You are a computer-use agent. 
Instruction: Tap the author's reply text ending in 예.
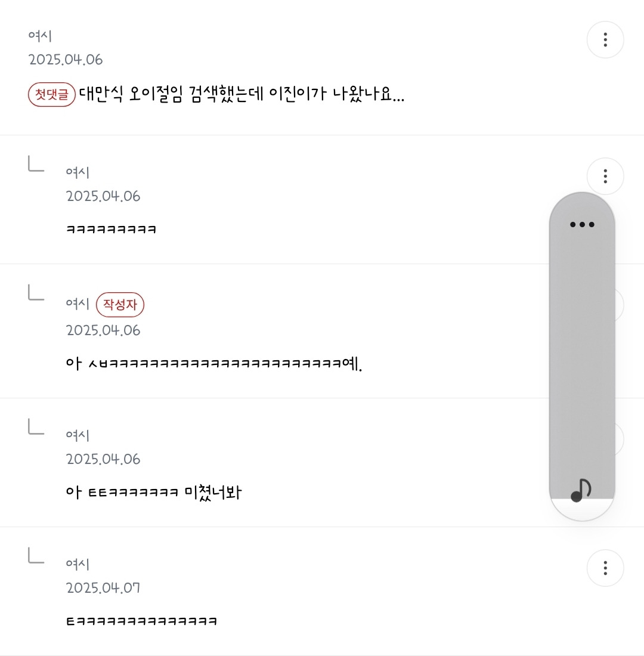tap(214, 363)
